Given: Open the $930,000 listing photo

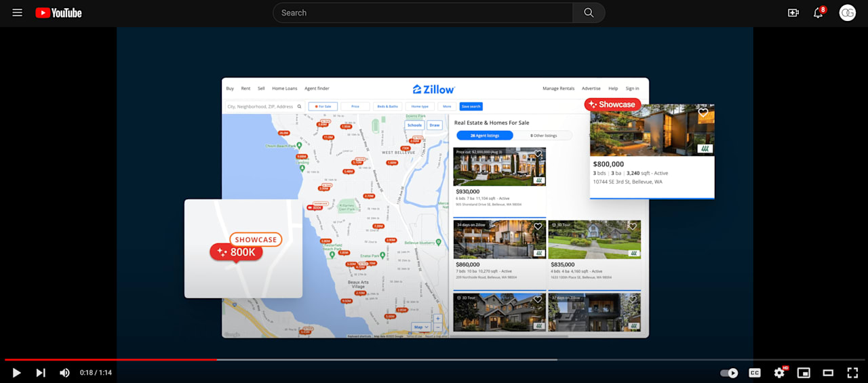Looking at the screenshot, I should (499, 167).
